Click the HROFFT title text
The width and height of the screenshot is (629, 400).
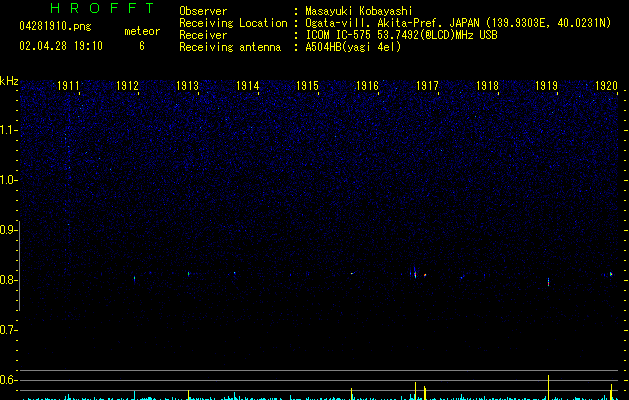102,8
